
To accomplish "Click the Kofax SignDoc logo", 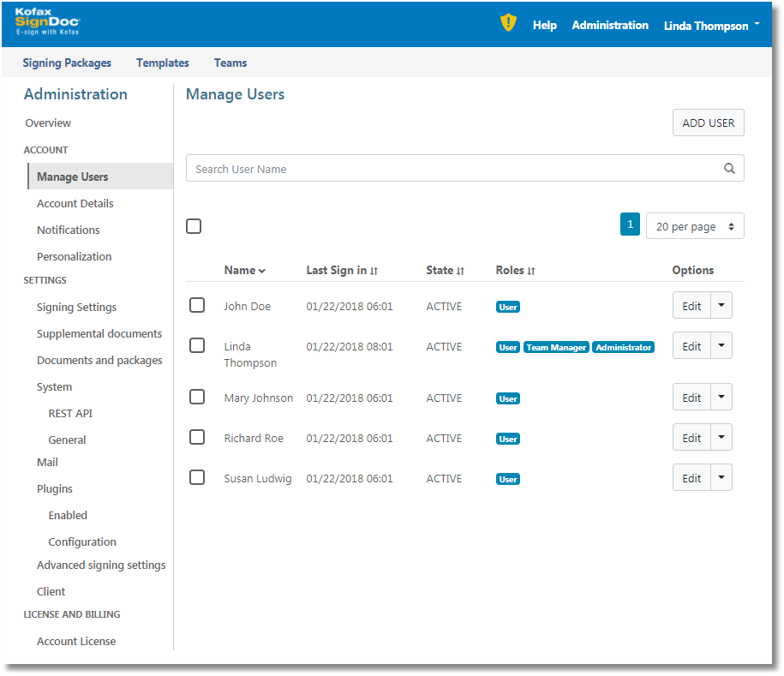I will point(47,22).
